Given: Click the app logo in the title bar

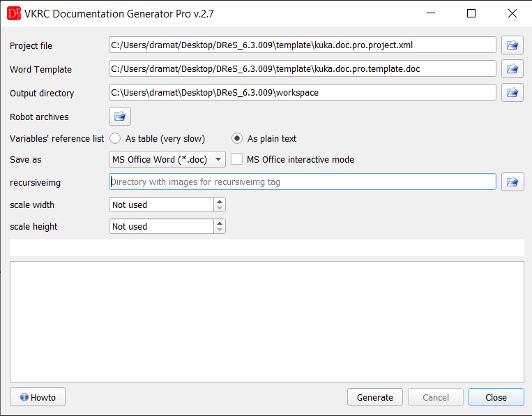Looking at the screenshot, I should (x=14, y=13).
